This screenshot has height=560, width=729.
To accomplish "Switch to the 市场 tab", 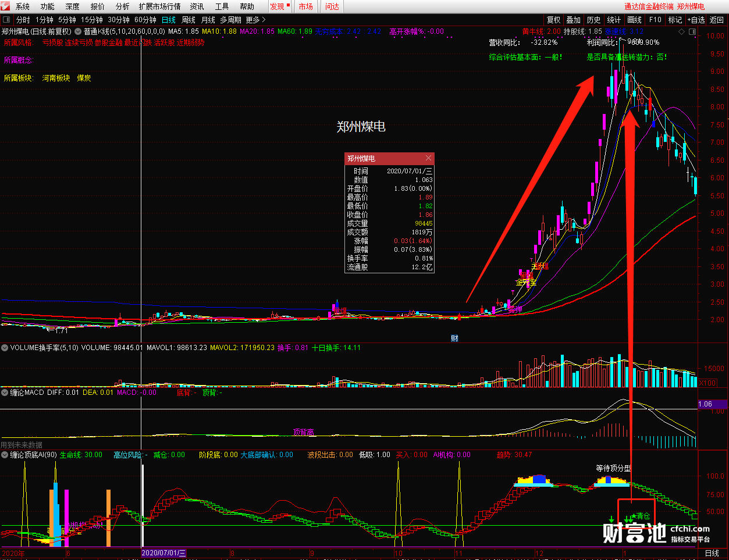I will coord(305,6).
